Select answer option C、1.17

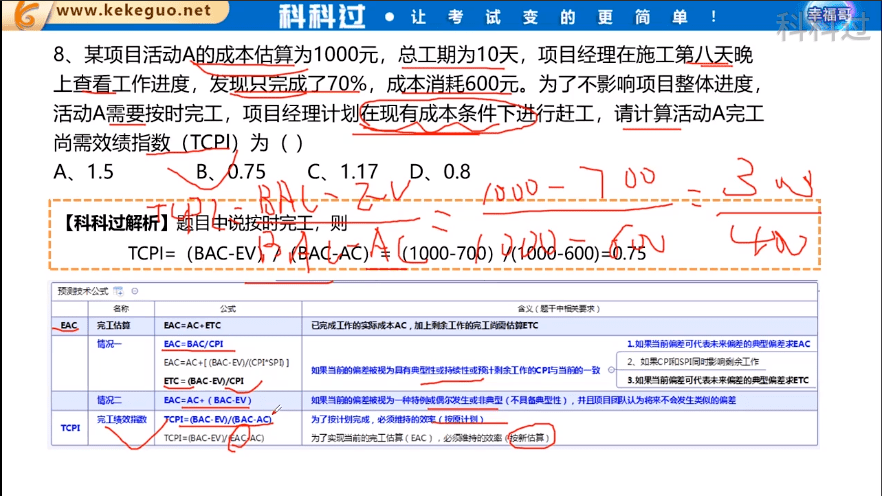click(x=343, y=172)
